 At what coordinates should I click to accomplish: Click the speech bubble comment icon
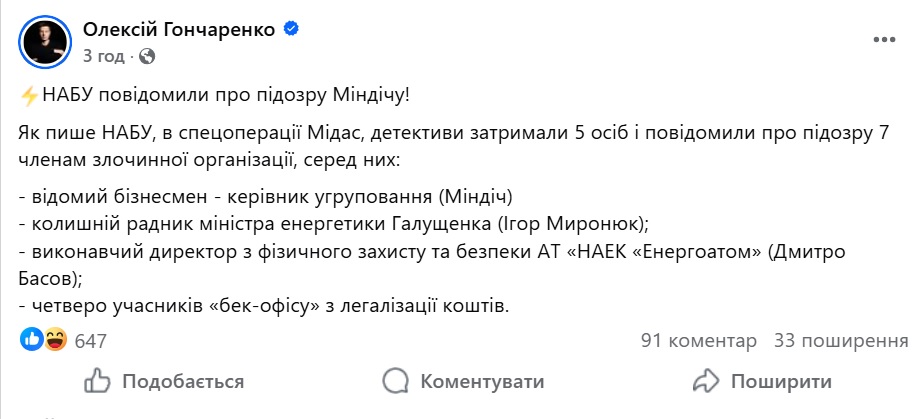395,381
